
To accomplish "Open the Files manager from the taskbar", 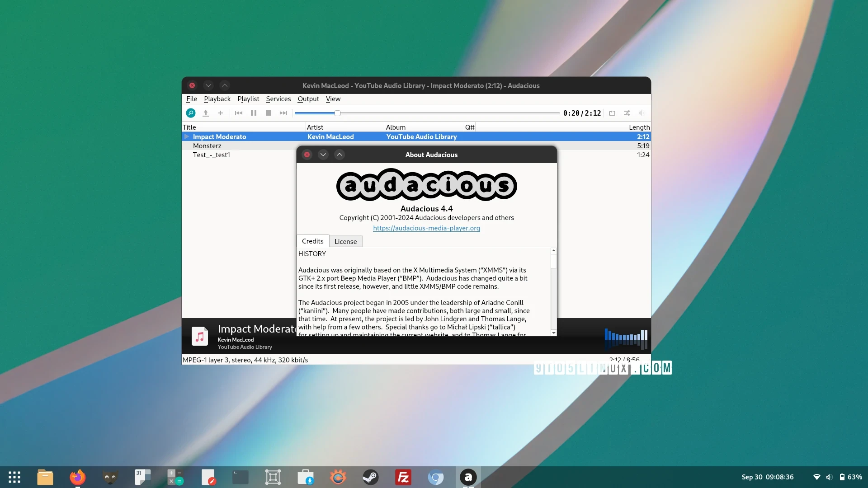I will 45,477.
